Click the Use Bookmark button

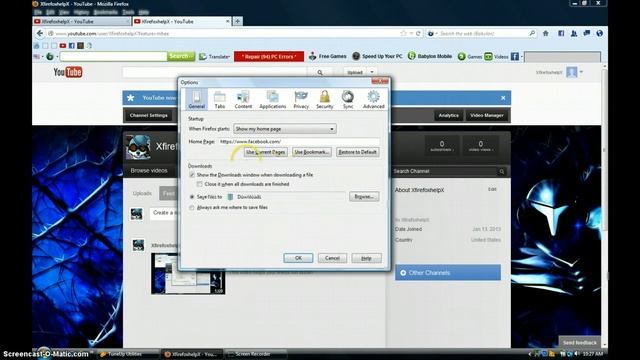312,152
